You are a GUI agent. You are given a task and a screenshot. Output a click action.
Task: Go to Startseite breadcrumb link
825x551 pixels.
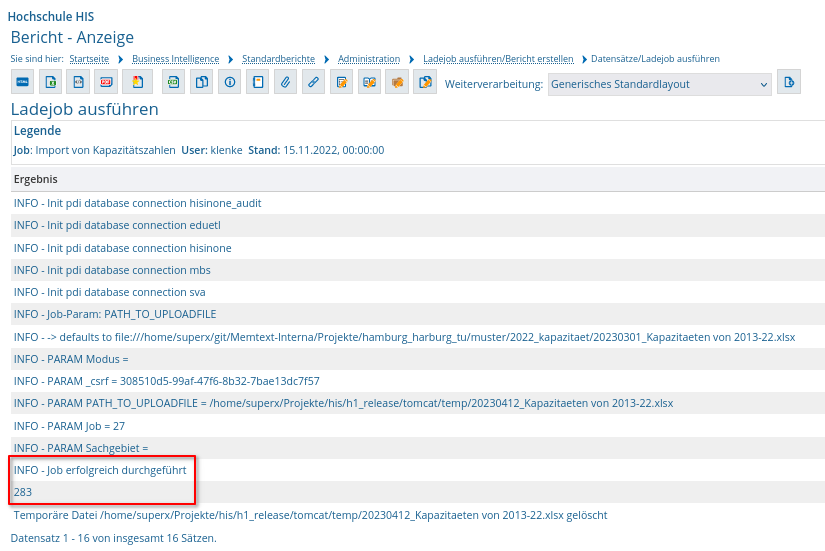tap(89, 59)
